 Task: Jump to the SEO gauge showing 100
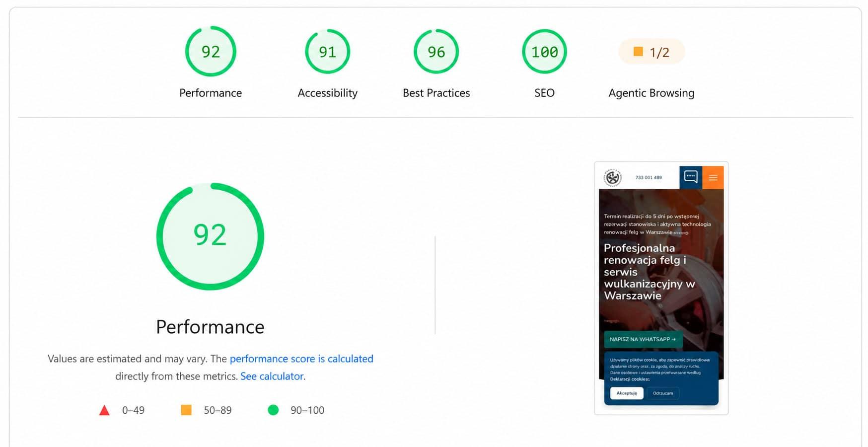pos(544,52)
